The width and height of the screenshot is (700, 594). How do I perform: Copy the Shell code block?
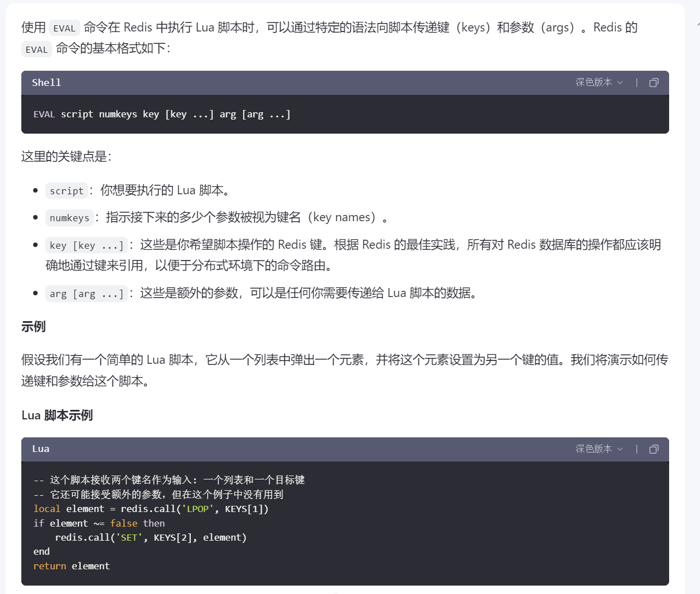coord(654,83)
